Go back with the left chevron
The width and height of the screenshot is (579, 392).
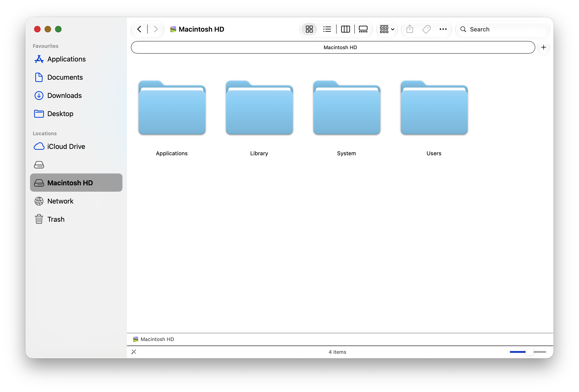coord(139,29)
